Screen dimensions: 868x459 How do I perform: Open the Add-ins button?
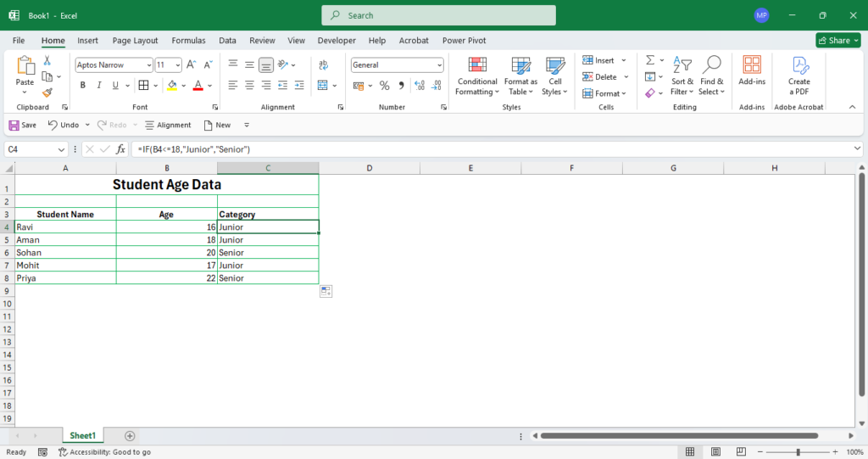coord(752,70)
